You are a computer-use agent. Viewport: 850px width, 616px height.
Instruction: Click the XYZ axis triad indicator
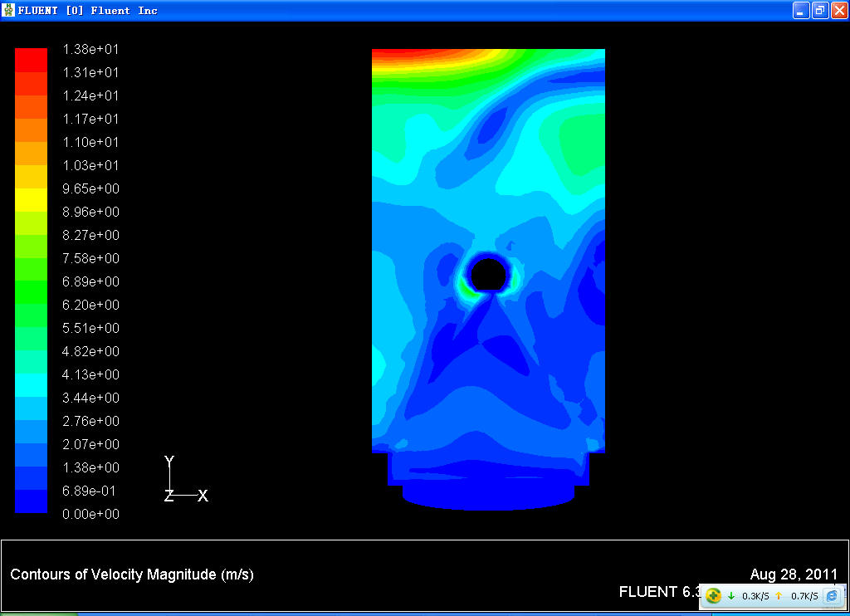[176, 486]
